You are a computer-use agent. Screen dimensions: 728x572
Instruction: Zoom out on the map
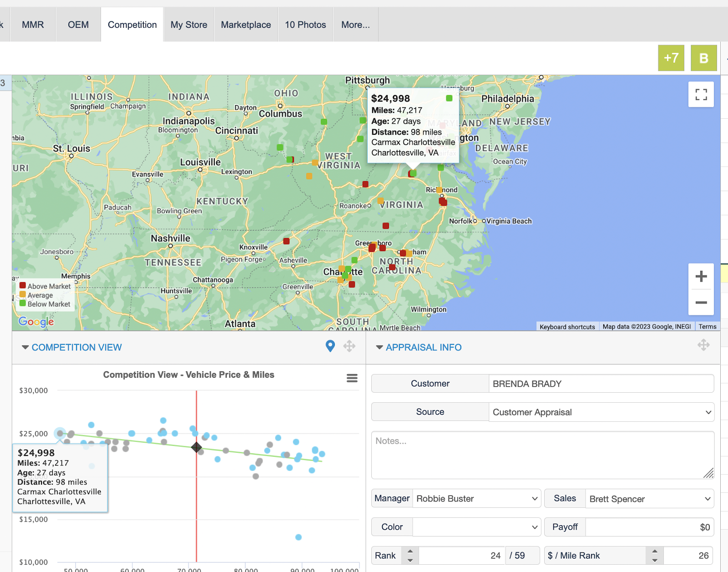coord(701,303)
